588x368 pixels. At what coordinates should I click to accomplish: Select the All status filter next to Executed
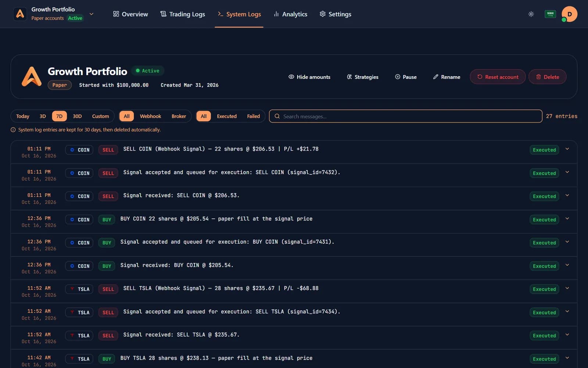(204, 116)
